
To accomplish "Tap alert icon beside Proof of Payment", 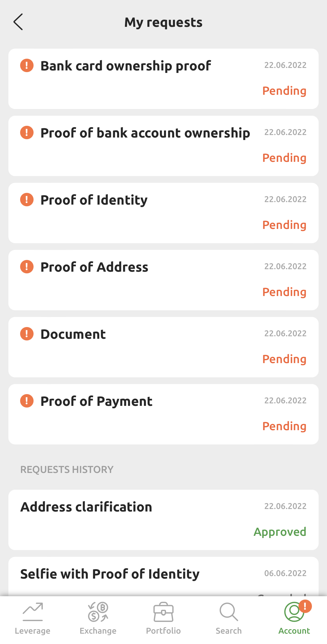I will tap(27, 401).
